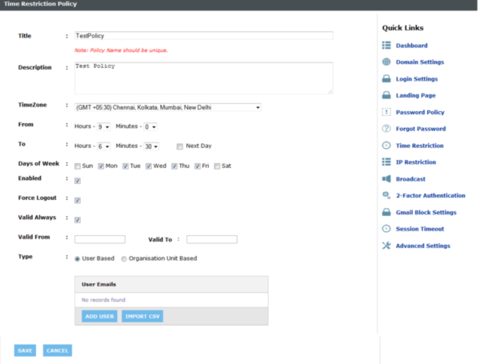Open the Session Timeout link

coord(420,229)
